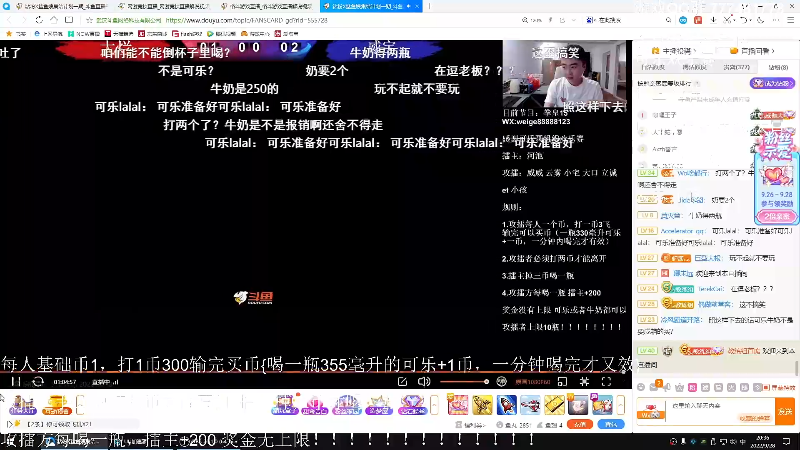Screen dimensions: 800x450
Task: Click the ranking help question mark
Action: (697, 83)
